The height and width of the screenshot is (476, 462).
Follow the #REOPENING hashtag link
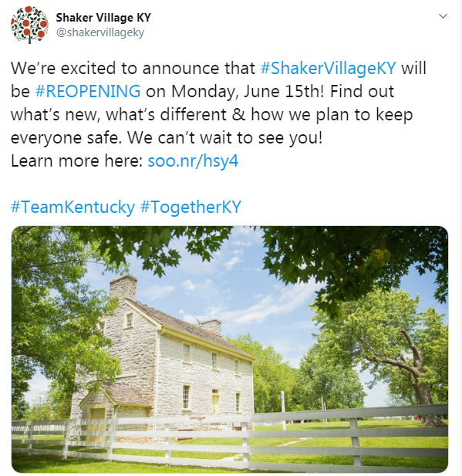(x=88, y=91)
